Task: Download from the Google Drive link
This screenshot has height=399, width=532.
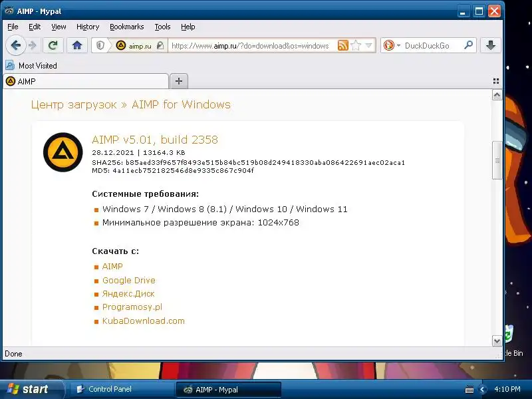Action: 129,280
